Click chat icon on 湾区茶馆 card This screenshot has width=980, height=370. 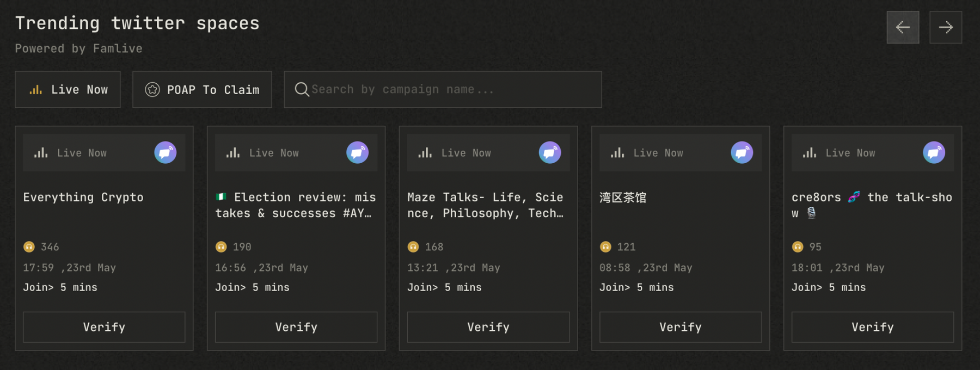click(742, 153)
